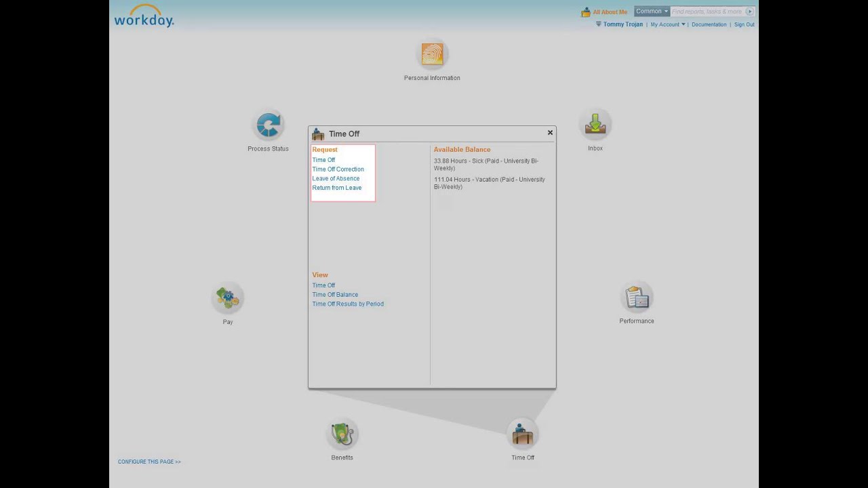This screenshot has width=868, height=488.
Task: Open the My Account dropdown
Action: [667, 24]
